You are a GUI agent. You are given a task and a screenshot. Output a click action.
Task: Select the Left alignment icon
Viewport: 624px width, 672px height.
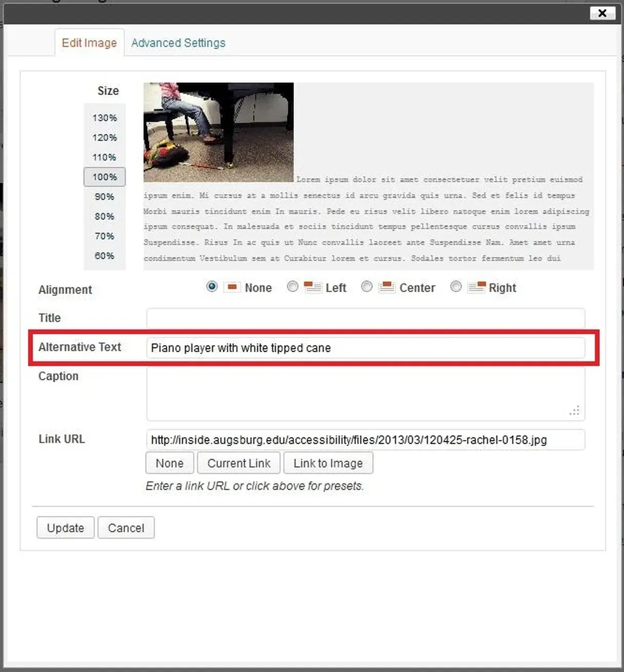tap(312, 287)
